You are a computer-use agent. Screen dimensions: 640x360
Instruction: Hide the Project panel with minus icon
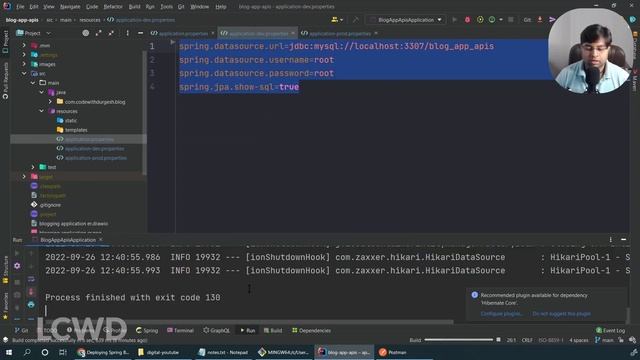click(x=140, y=33)
